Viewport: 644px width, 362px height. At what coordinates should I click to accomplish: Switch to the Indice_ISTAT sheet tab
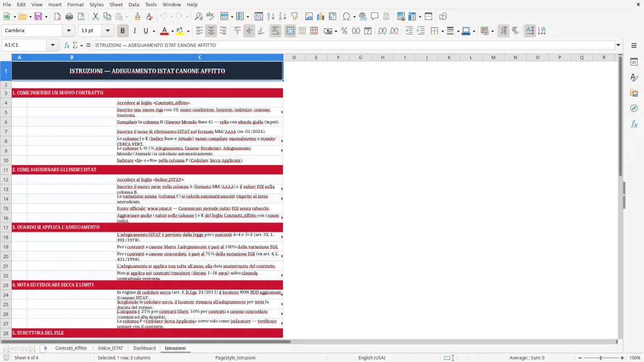point(110,348)
